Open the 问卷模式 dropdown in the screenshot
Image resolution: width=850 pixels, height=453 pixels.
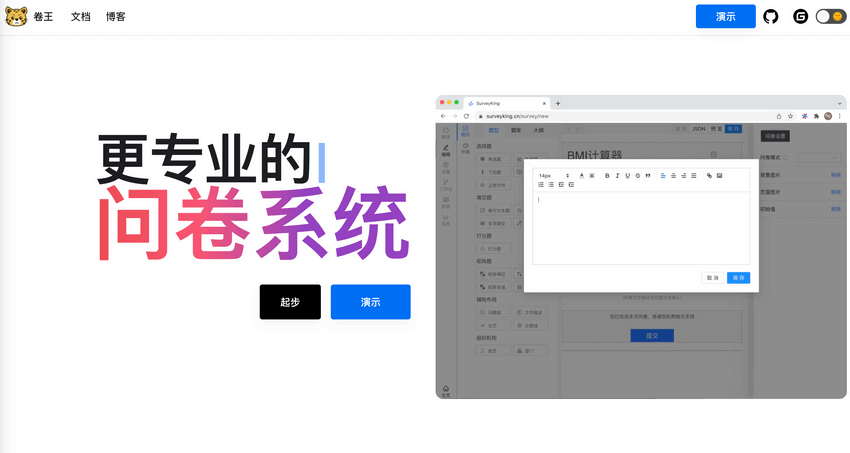pyautogui.click(x=819, y=158)
